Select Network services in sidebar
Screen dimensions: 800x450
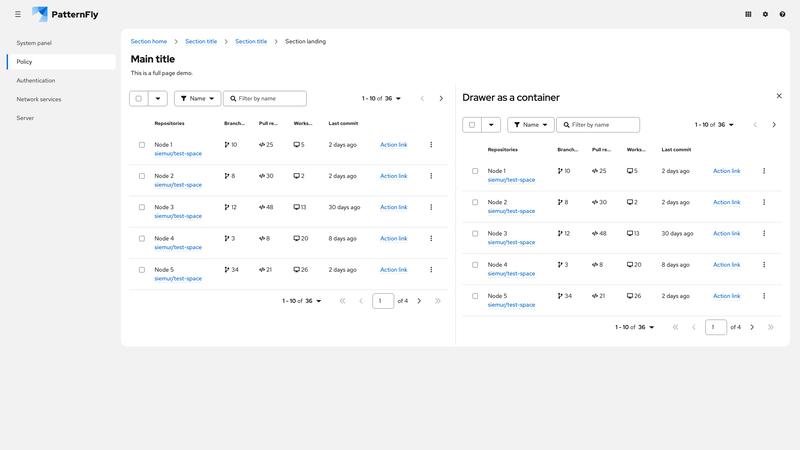click(x=61, y=99)
